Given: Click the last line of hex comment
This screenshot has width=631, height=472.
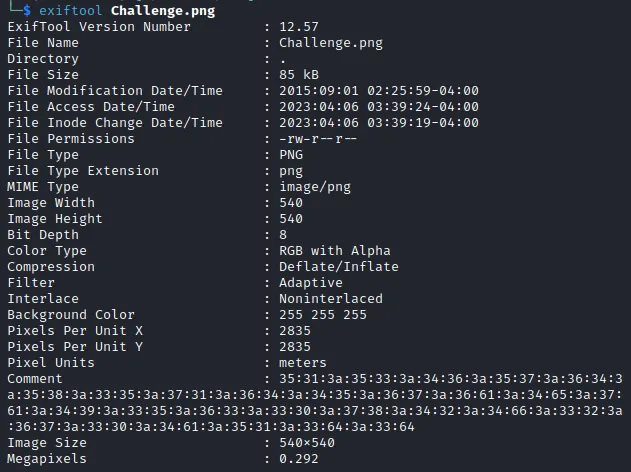Looking at the screenshot, I should tap(211, 427).
